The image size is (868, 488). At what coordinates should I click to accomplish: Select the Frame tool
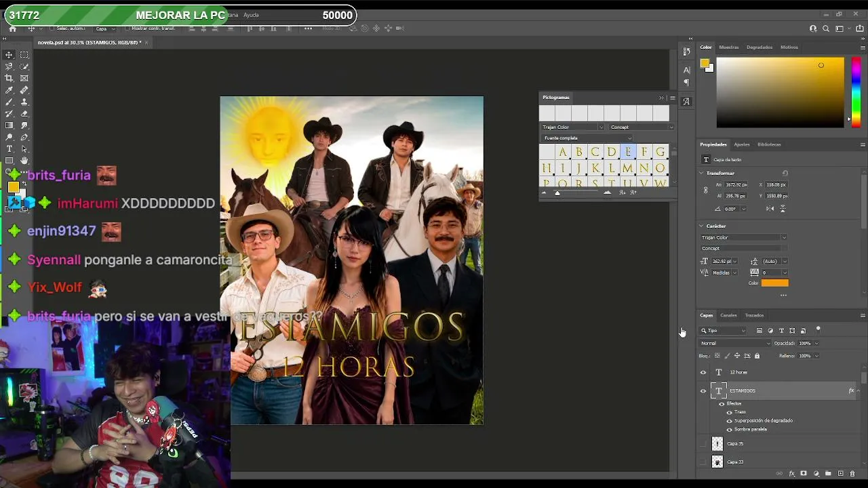click(x=24, y=78)
